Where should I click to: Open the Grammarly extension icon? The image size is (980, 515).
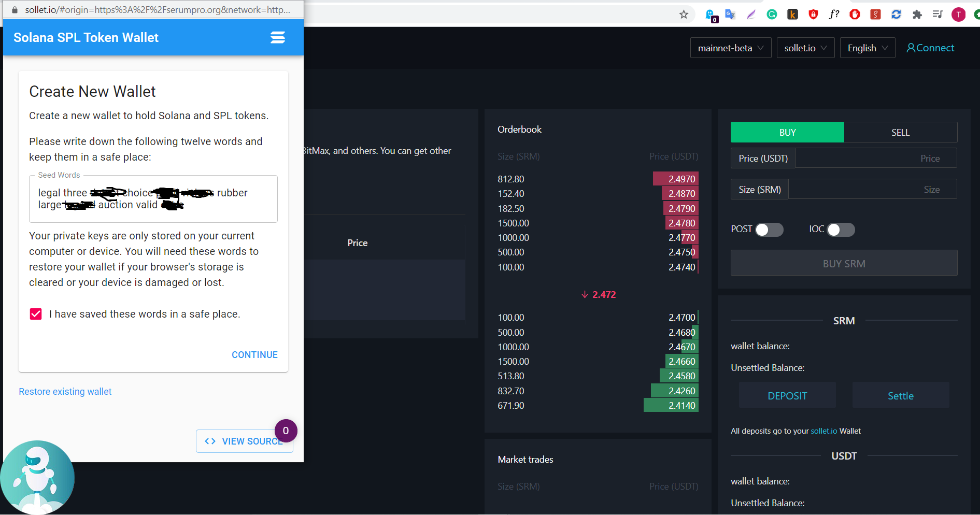pos(772,15)
